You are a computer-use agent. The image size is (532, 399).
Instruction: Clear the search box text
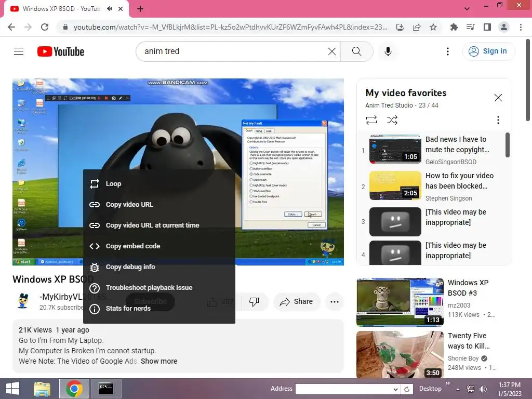[x=332, y=51]
